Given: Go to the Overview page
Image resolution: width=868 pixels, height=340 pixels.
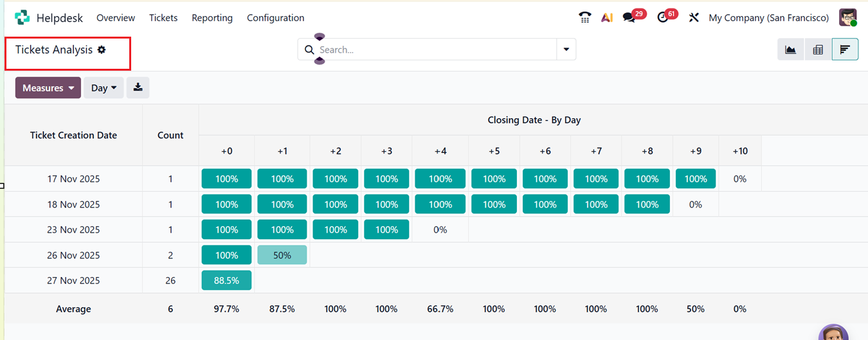Looking at the screenshot, I should (x=116, y=18).
